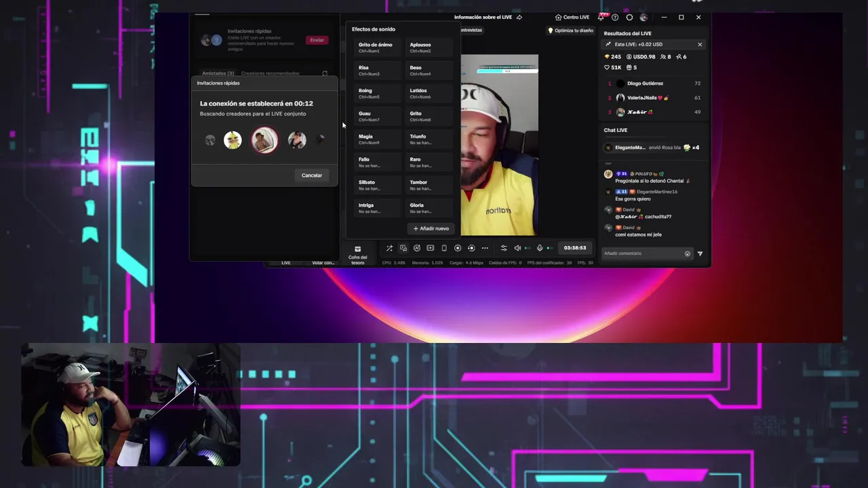This screenshot has width=868, height=488.
Task: Adjust the microphone level bar
Action: point(550,248)
